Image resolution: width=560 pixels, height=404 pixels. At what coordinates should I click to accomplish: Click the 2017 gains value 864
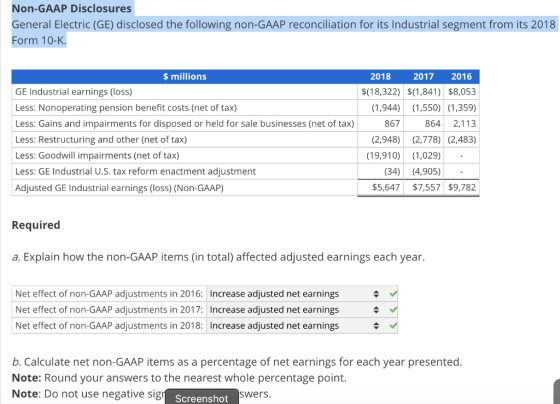click(433, 124)
